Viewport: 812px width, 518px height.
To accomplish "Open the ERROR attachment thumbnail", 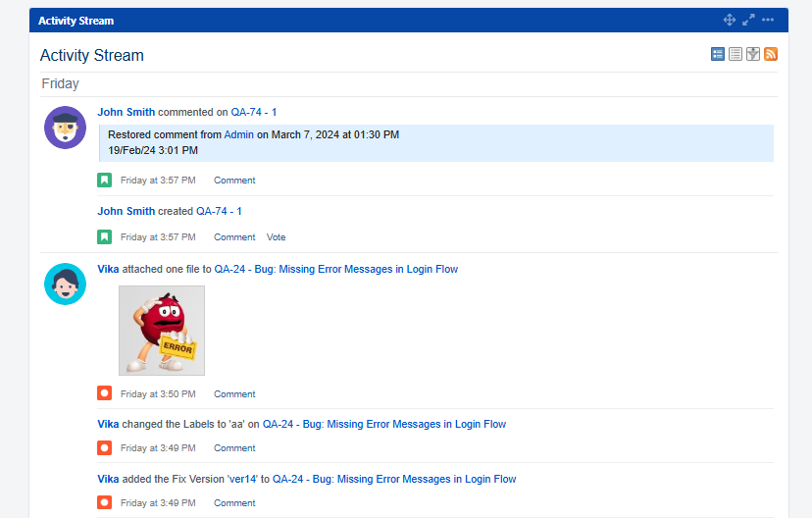I will 162,331.
